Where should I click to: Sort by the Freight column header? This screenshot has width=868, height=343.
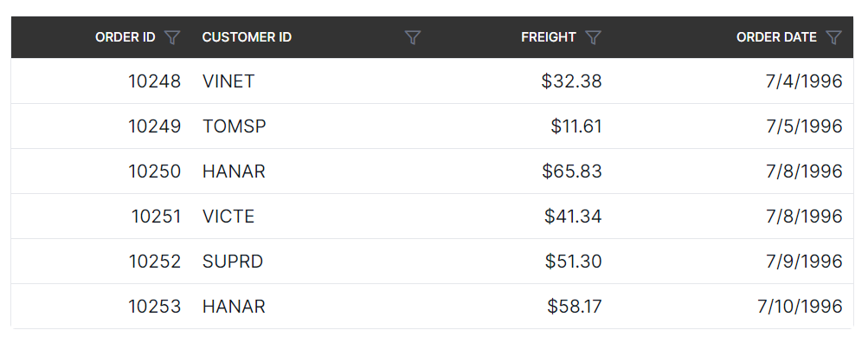coord(549,37)
